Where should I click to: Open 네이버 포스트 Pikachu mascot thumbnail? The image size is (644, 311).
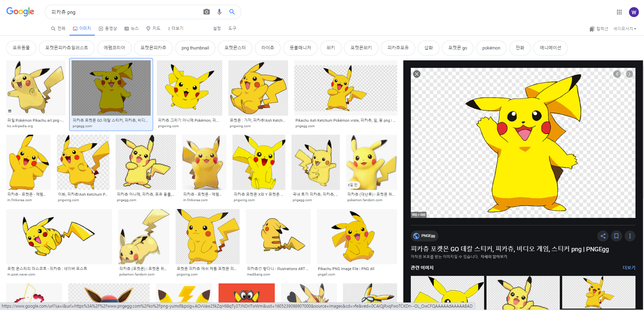point(59,237)
